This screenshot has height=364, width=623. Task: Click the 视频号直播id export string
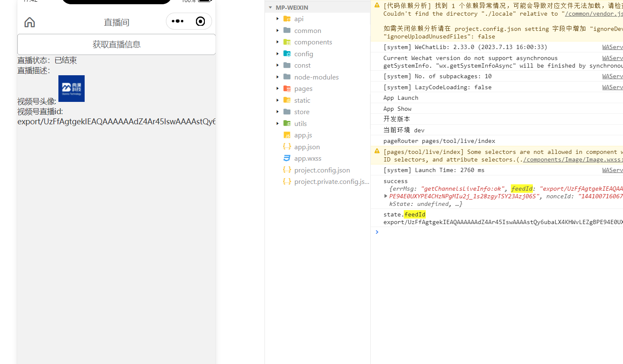[116, 121]
